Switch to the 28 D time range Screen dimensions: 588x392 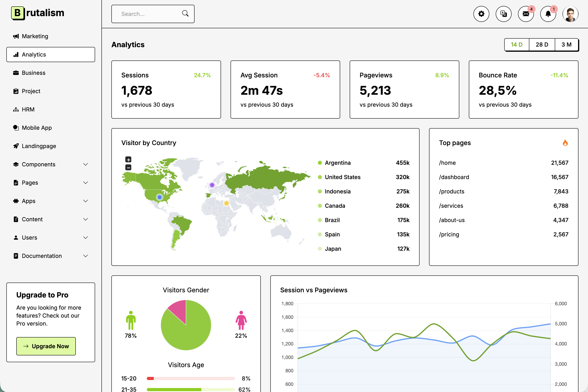(542, 45)
